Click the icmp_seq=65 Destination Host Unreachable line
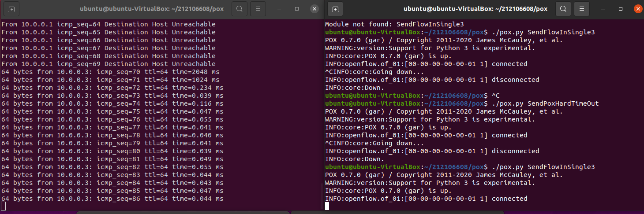The height and width of the screenshot is (214, 644). (109, 32)
